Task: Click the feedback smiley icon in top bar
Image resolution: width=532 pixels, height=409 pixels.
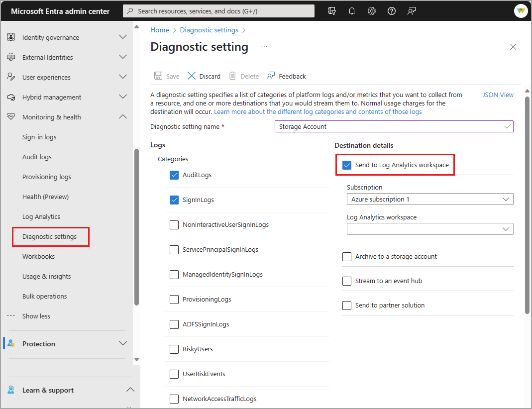Action: [412, 10]
